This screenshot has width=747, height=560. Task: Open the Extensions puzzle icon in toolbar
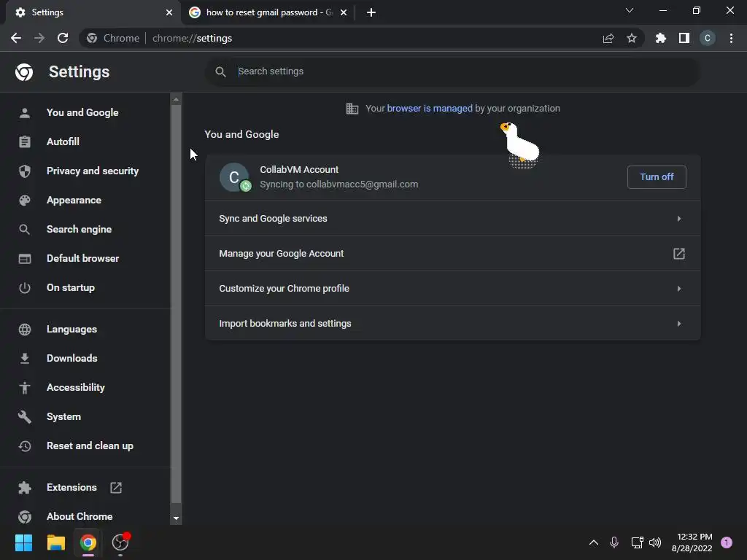point(660,38)
